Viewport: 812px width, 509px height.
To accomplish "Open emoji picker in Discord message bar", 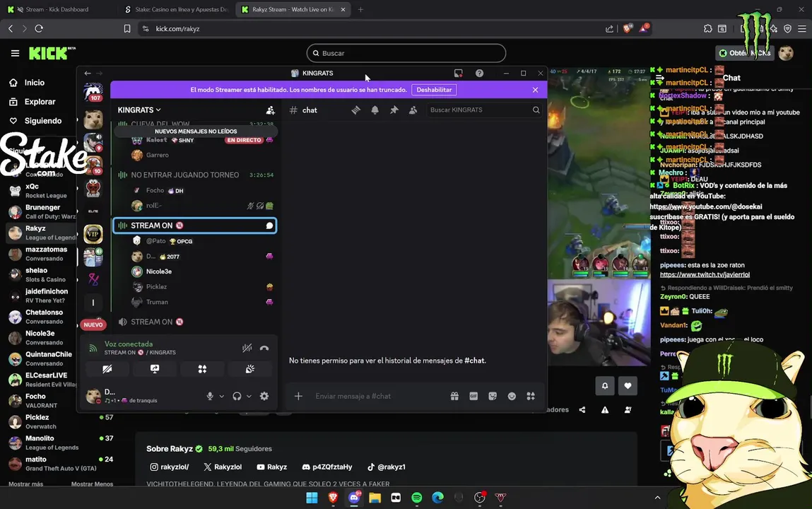I will (512, 396).
